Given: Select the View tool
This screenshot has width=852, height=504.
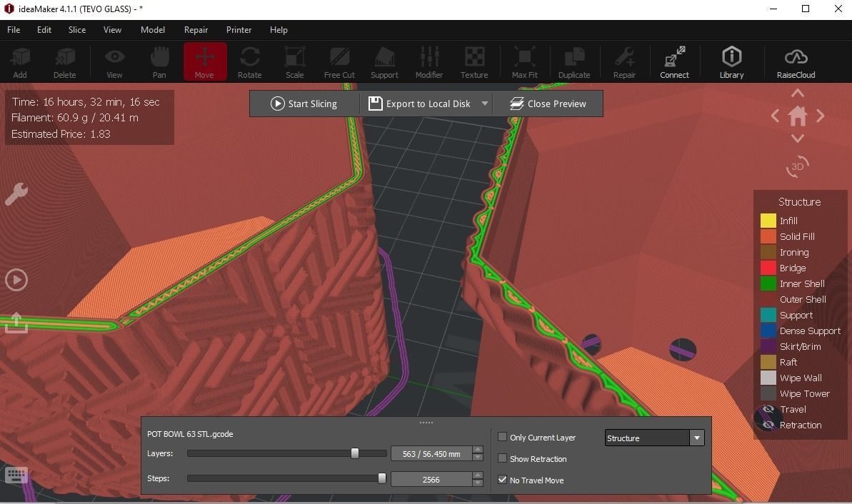Looking at the screenshot, I should tap(115, 62).
